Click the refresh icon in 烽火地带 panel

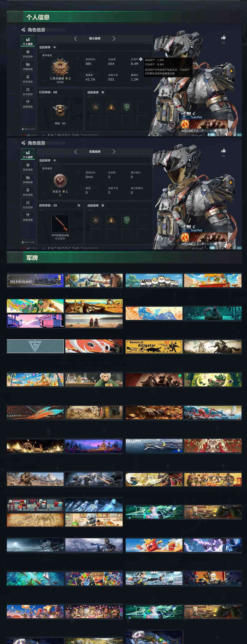225,106
